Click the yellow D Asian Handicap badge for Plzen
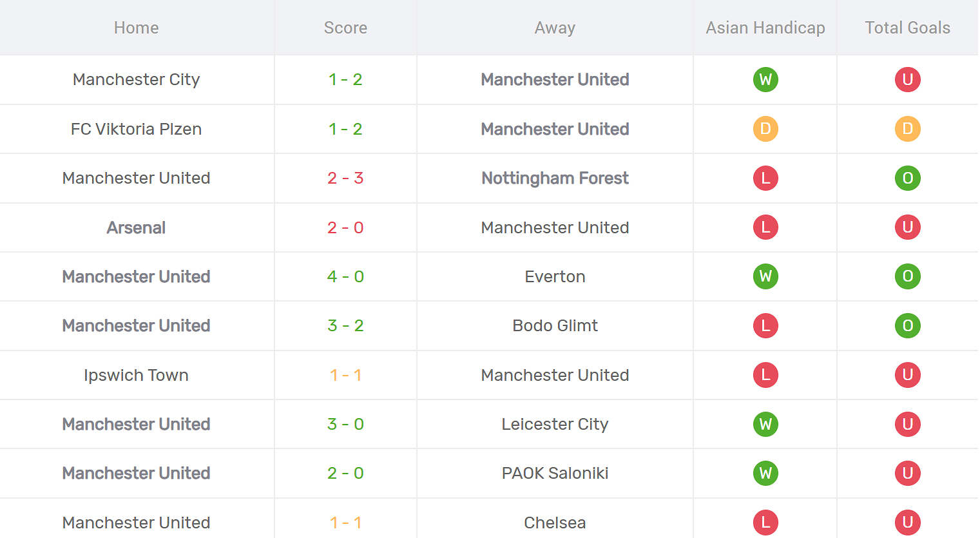Screen dimensions: 980x538 (x=765, y=129)
